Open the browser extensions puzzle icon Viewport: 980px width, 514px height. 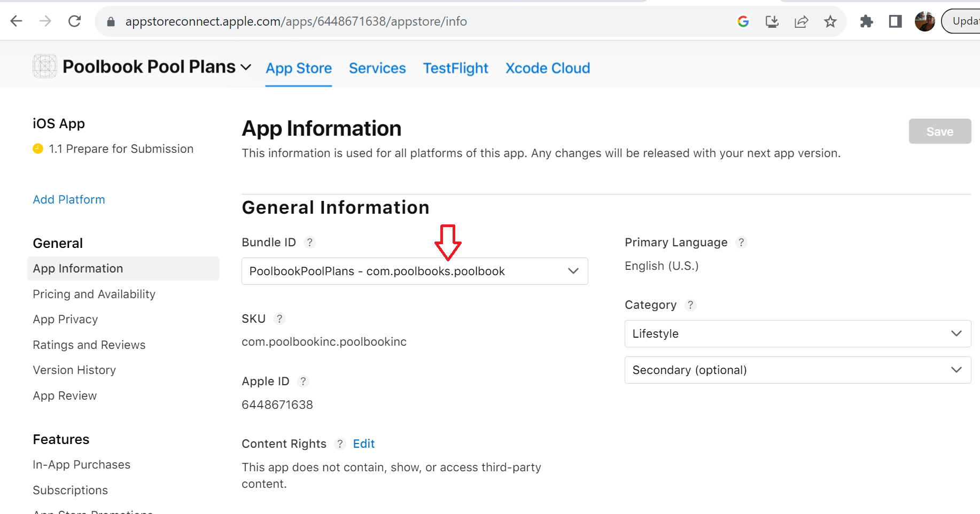tap(866, 21)
